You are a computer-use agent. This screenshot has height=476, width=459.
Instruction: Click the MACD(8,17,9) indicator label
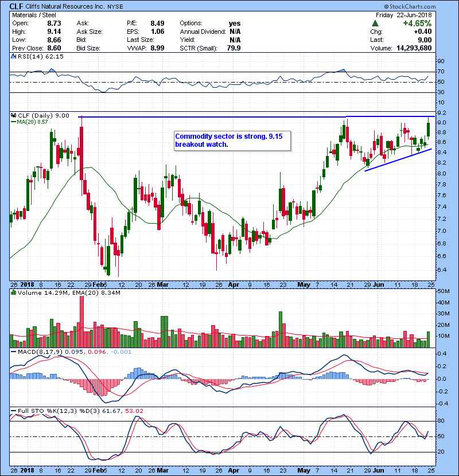(40, 352)
